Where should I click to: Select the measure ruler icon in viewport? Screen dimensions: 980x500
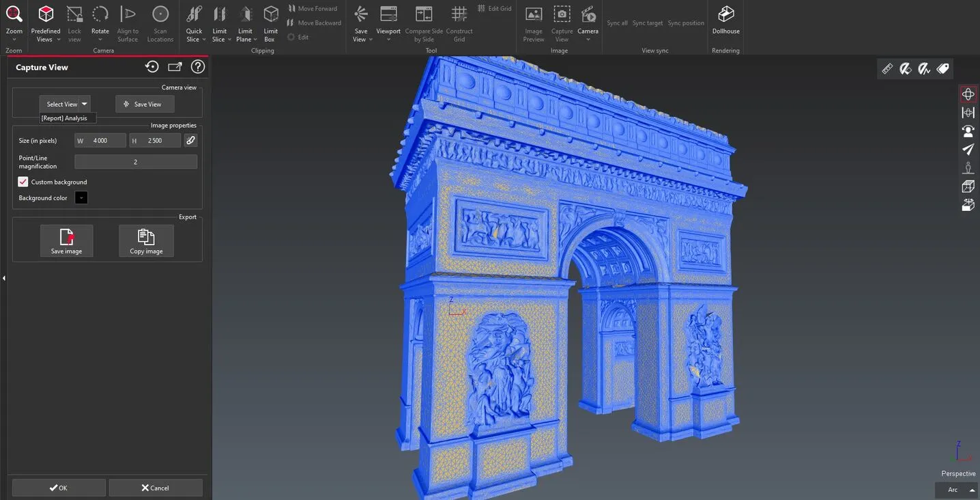[887, 68]
